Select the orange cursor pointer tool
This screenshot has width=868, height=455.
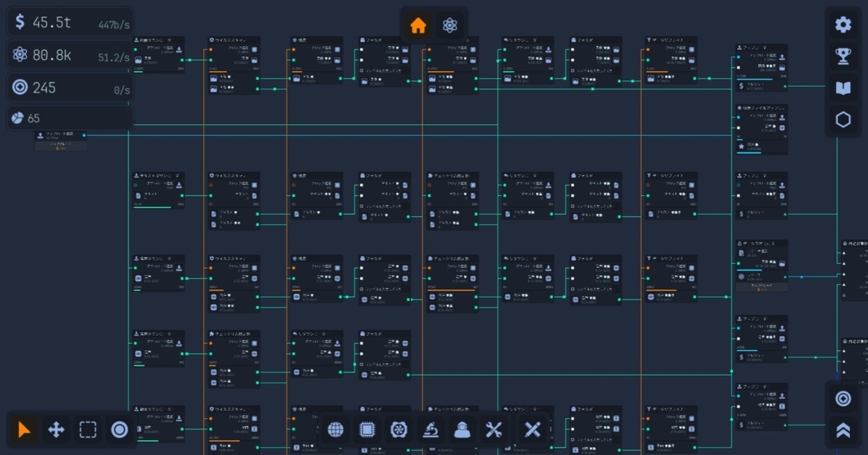point(25,430)
